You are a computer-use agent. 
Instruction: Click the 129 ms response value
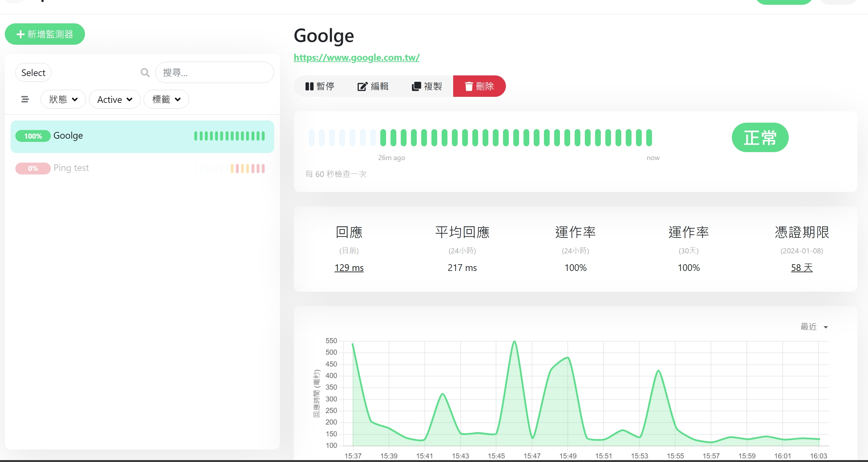point(349,267)
